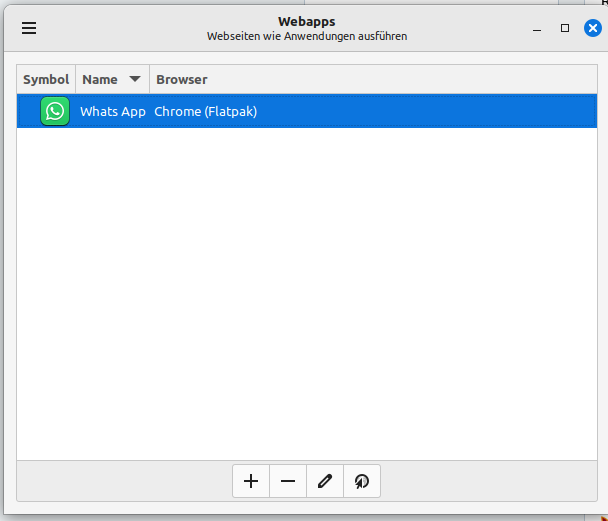Launch the selected web app with run icon

(362, 481)
